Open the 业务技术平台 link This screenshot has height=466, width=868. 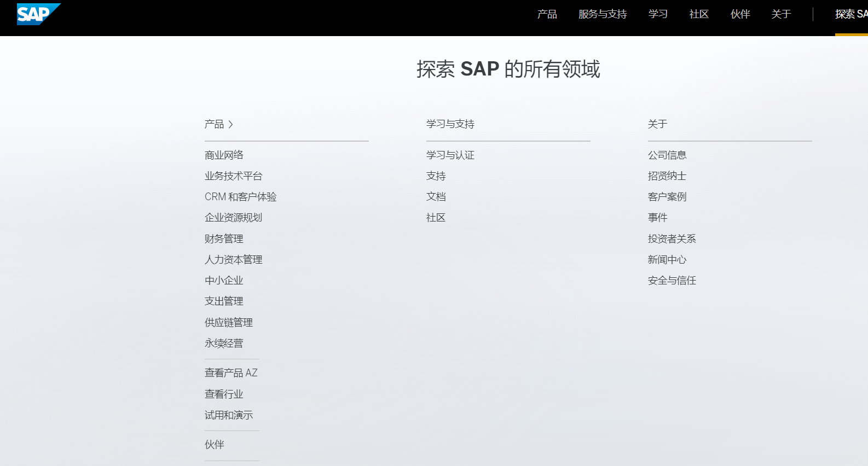234,176
